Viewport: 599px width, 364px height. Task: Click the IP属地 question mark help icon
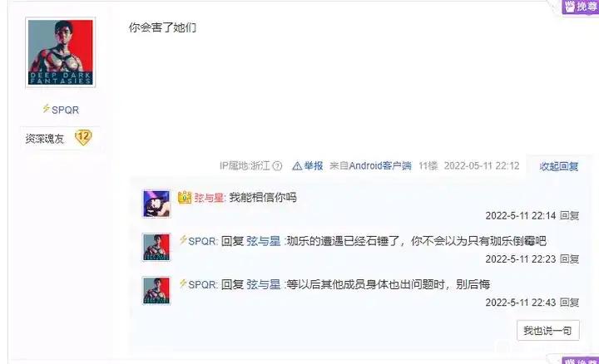[278, 166]
